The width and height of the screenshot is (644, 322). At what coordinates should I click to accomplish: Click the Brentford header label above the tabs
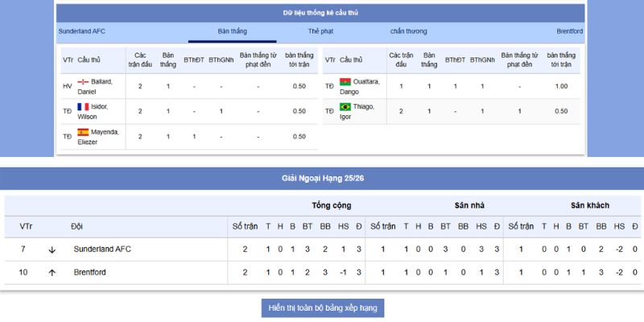(569, 31)
